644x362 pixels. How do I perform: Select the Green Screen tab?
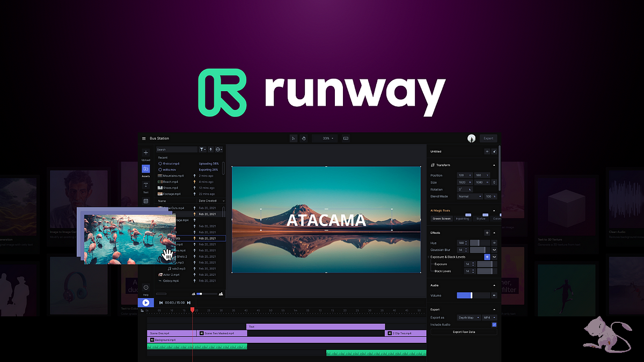[442, 218]
